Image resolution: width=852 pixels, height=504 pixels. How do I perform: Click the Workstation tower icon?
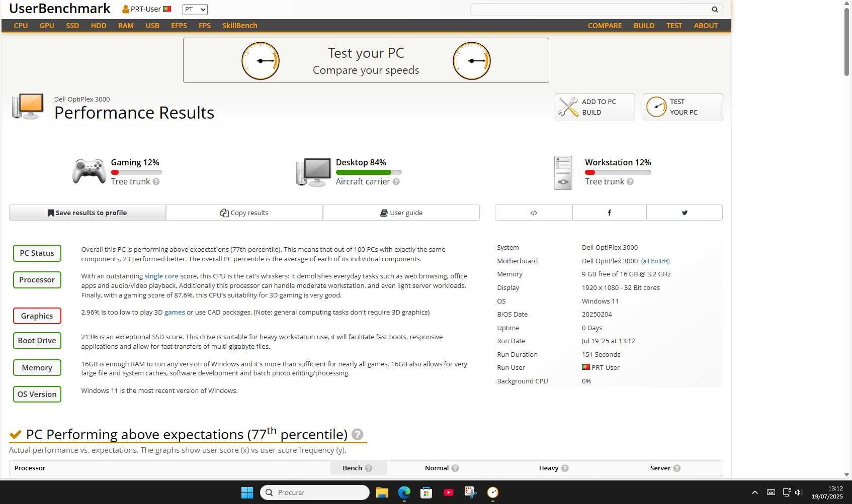click(x=563, y=173)
